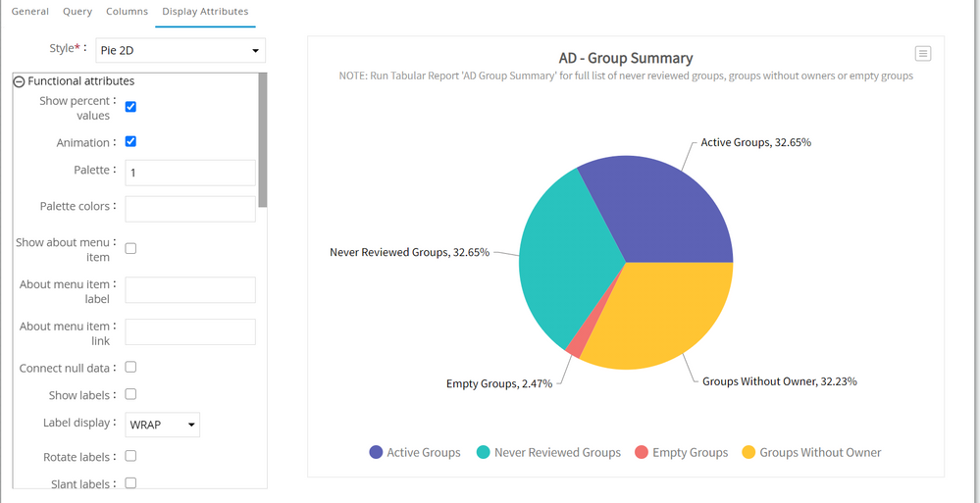This screenshot has width=980, height=503.
Task: Go to the Columns tab
Action: [x=127, y=12]
